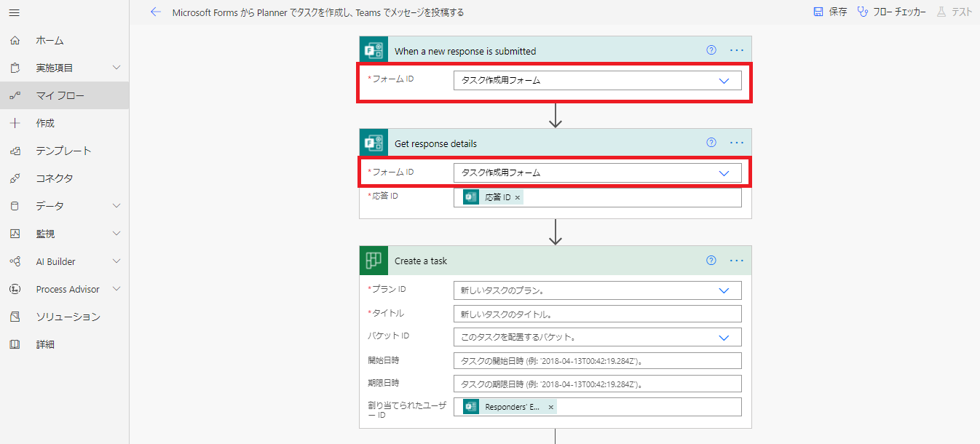980x444 pixels.
Task: Click the テスト flask icon
Action: click(941, 12)
